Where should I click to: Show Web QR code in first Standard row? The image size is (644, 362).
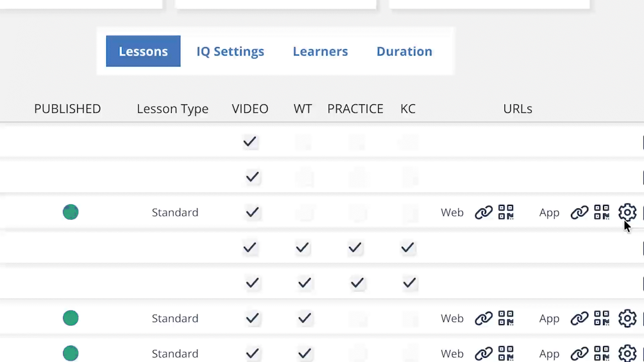coord(506,212)
